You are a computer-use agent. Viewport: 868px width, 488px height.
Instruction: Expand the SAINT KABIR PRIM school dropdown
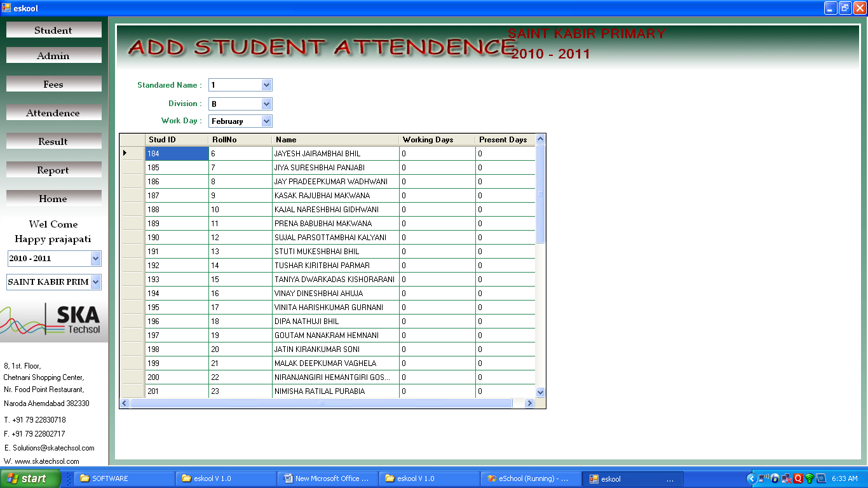click(x=95, y=282)
